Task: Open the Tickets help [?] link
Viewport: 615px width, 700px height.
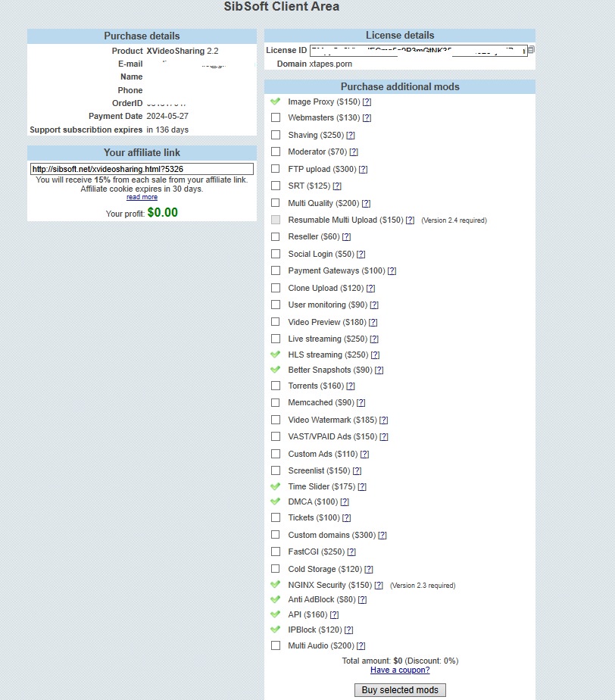Action: 347,518
